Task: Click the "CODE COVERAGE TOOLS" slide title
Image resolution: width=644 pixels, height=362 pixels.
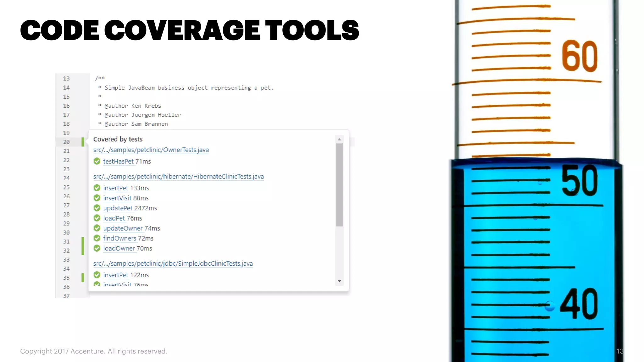Action: coord(190,30)
